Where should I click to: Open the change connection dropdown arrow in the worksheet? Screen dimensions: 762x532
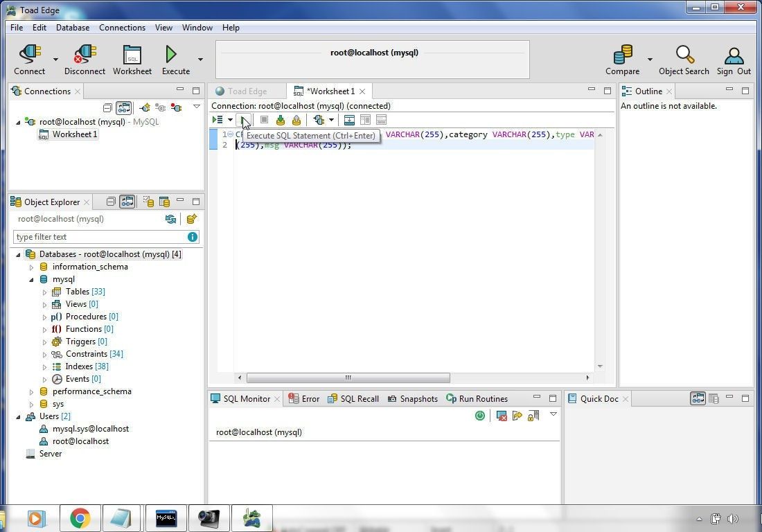click(331, 120)
